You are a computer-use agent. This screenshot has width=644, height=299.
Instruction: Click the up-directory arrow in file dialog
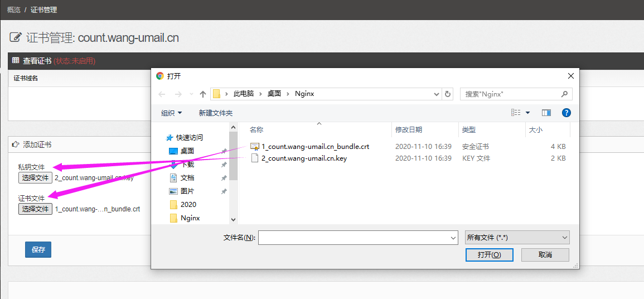(x=203, y=94)
